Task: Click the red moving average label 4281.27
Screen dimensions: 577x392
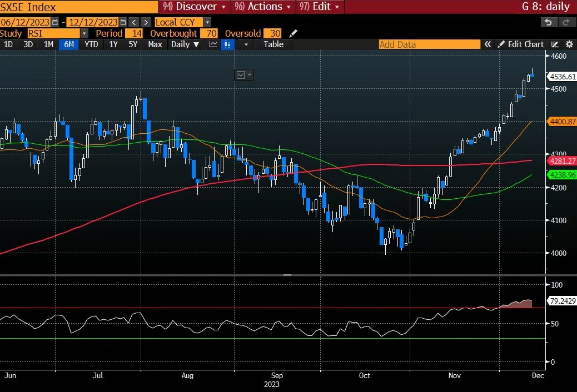Action: coord(563,160)
